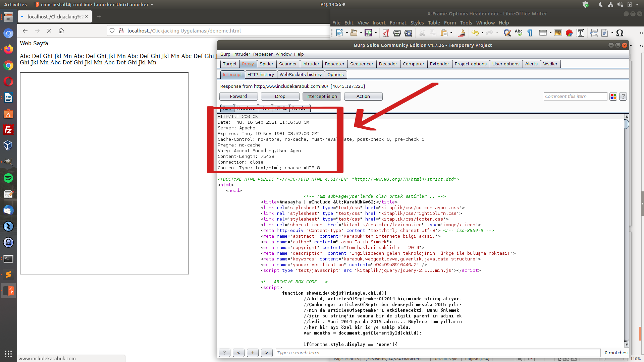
Task: Click the highlight color picker icon in Burp
Action: (x=613, y=97)
